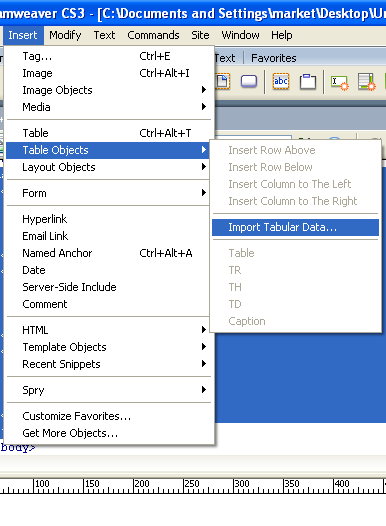Insert a Fieldset form icon
The height and width of the screenshot is (526, 386).
[308, 81]
